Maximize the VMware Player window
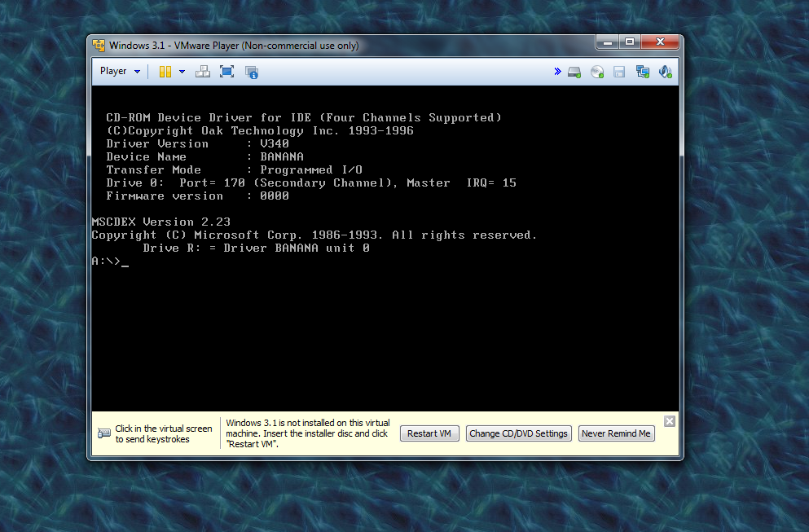 [x=629, y=42]
